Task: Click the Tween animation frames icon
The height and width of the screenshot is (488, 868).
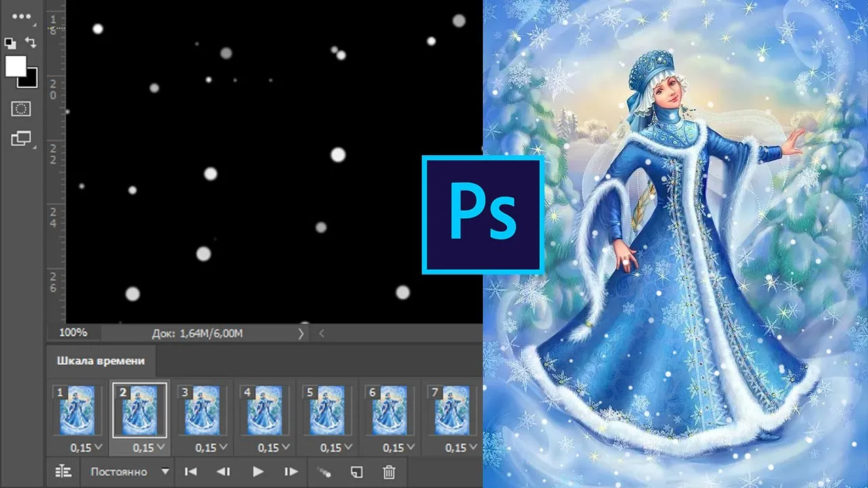Action: point(324,472)
